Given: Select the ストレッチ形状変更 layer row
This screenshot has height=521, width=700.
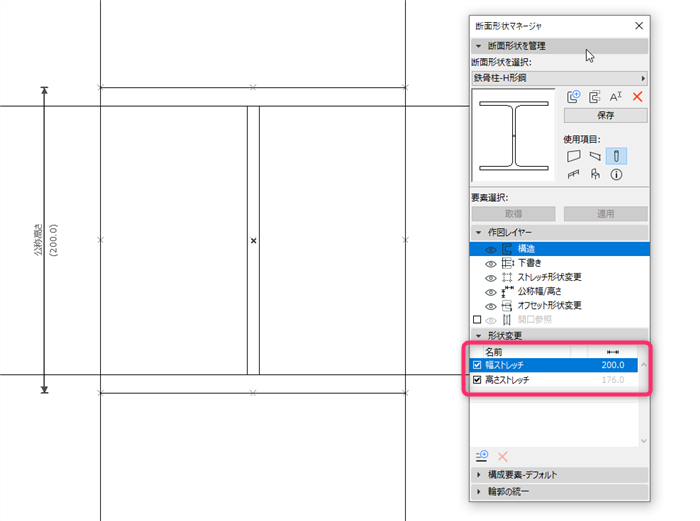Looking at the screenshot, I should coord(559,277).
